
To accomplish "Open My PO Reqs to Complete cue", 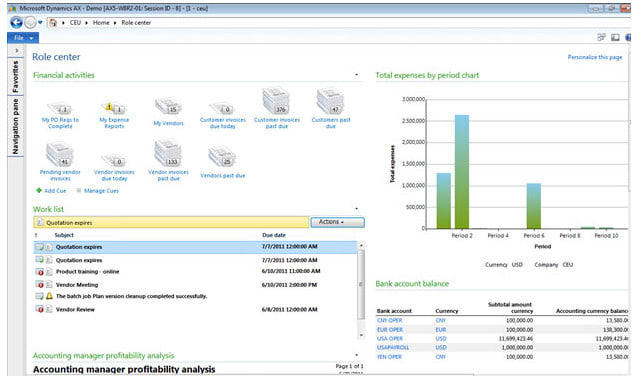I will pos(60,116).
